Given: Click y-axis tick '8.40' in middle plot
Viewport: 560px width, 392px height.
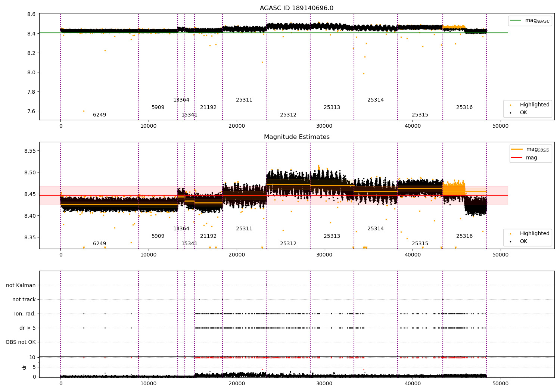Looking at the screenshot, I should pos(30,216).
